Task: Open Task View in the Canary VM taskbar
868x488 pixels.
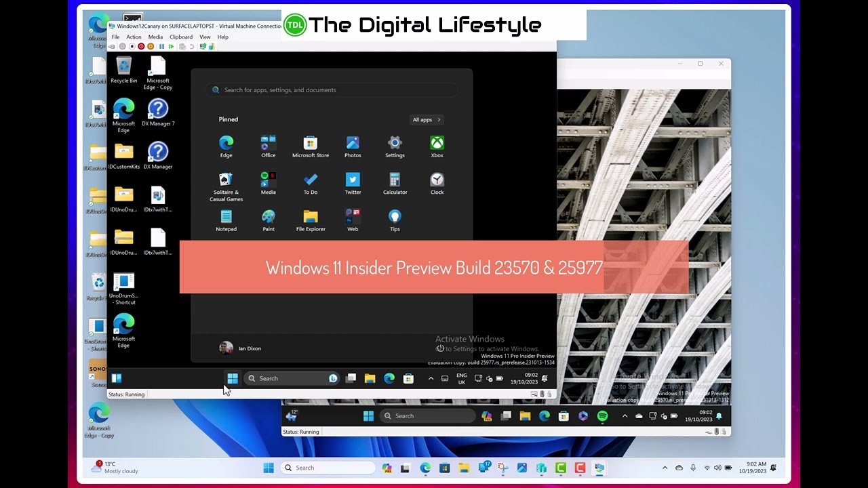Action: (x=351, y=378)
